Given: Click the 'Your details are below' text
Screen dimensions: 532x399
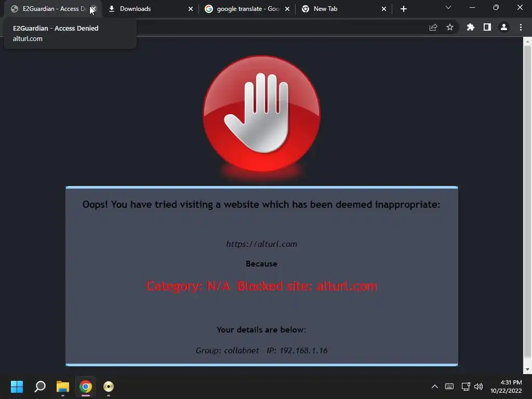Looking at the screenshot, I should (262, 330).
